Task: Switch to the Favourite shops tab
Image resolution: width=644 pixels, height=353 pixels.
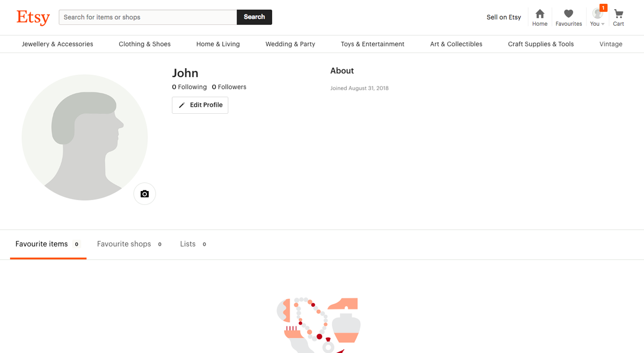Action: point(123,244)
